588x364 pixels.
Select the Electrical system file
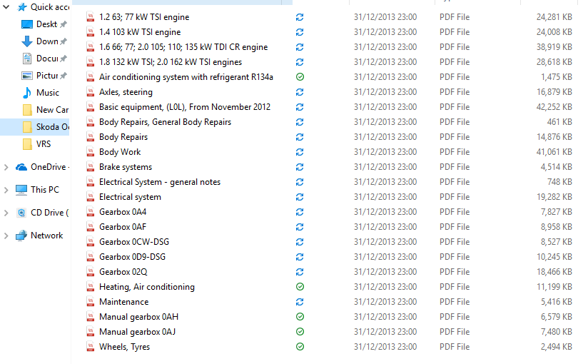[x=130, y=197]
